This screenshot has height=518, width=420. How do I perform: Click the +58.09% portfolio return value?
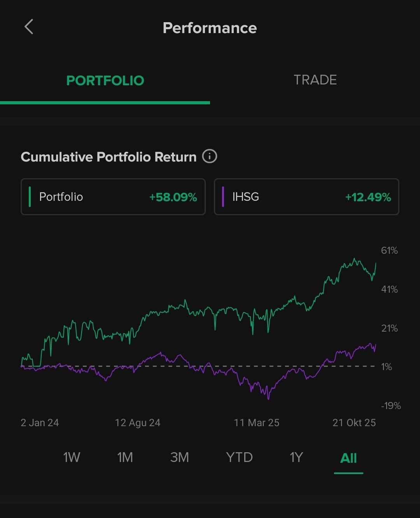point(173,197)
